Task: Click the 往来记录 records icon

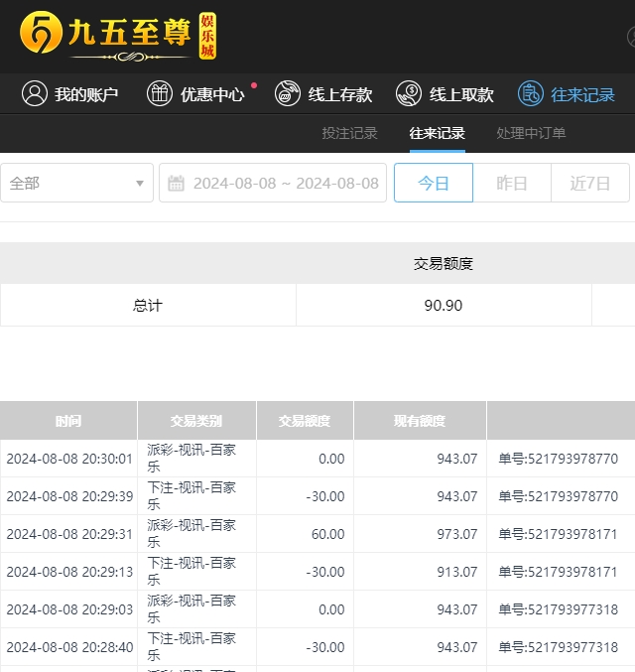Action: tap(531, 94)
